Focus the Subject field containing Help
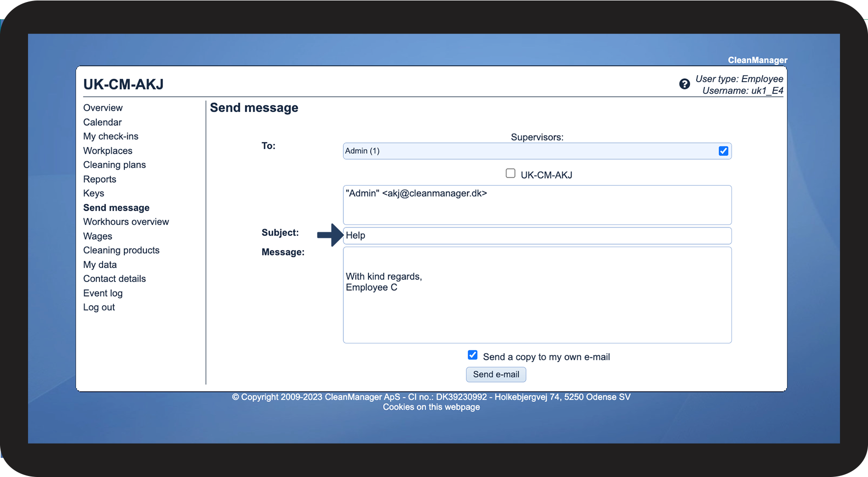This screenshot has width=868, height=477. (x=537, y=235)
